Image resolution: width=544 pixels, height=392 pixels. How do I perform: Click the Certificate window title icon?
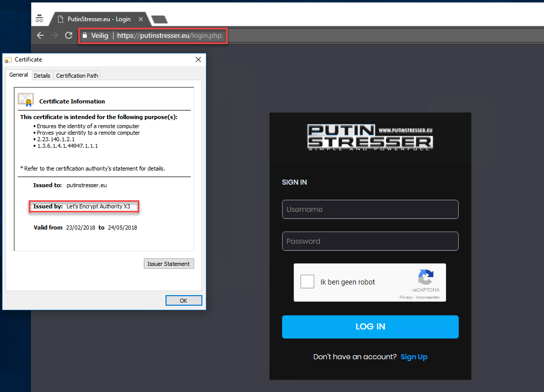click(8, 60)
